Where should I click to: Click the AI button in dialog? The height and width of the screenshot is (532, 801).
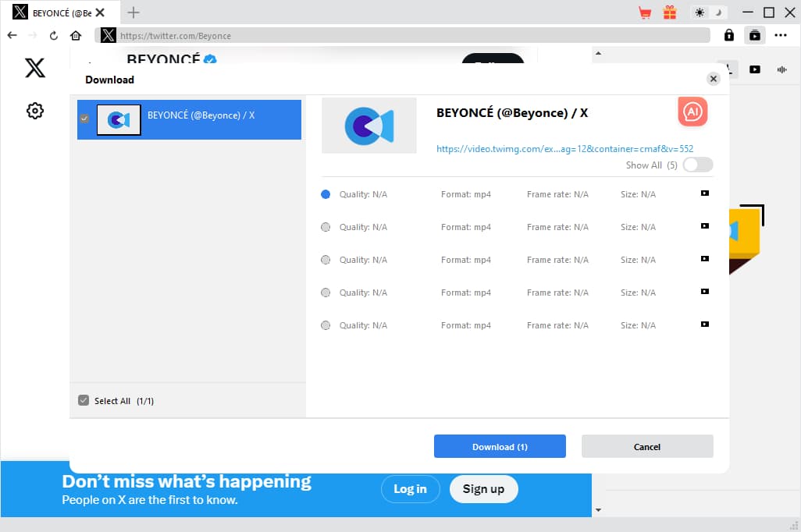pyautogui.click(x=692, y=112)
